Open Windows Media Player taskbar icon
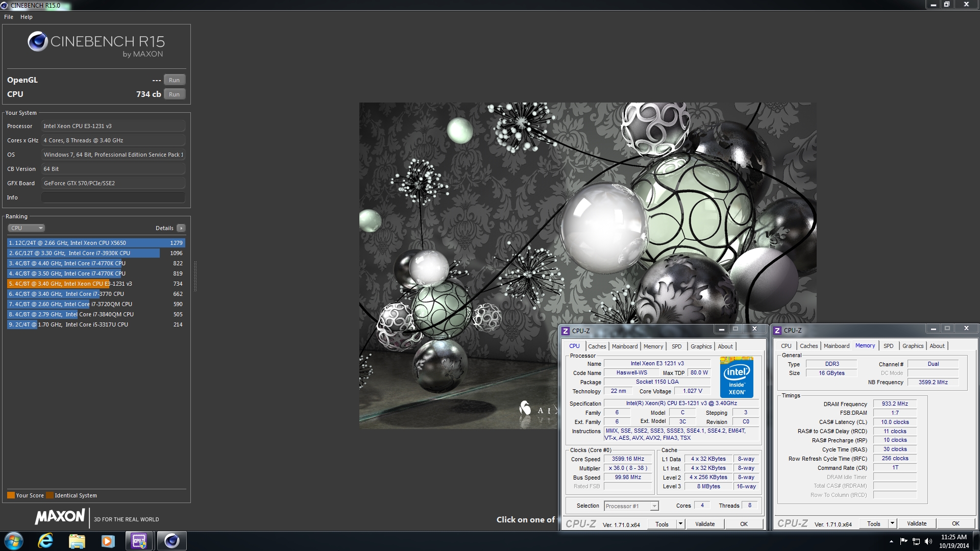 pyautogui.click(x=108, y=541)
